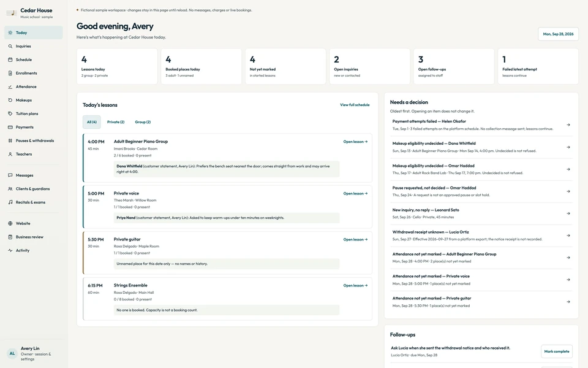Open Attendance not yet marked — Private voice
The height and width of the screenshot is (368, 588).
[481, 280]
